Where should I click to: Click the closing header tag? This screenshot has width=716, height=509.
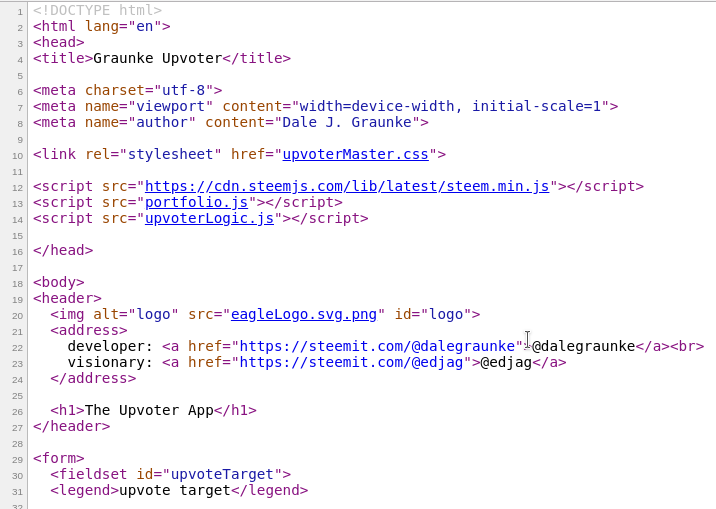pyautogui.click(x=71, y=426)
